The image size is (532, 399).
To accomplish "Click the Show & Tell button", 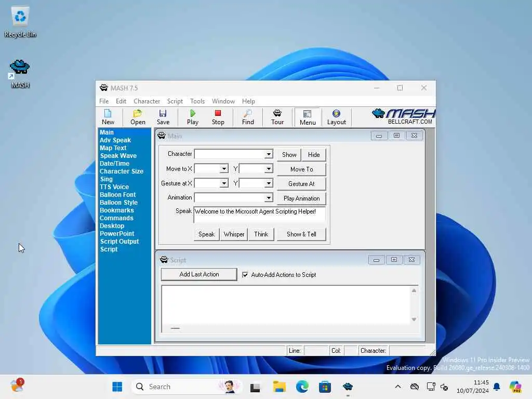I will pos(301,234).
